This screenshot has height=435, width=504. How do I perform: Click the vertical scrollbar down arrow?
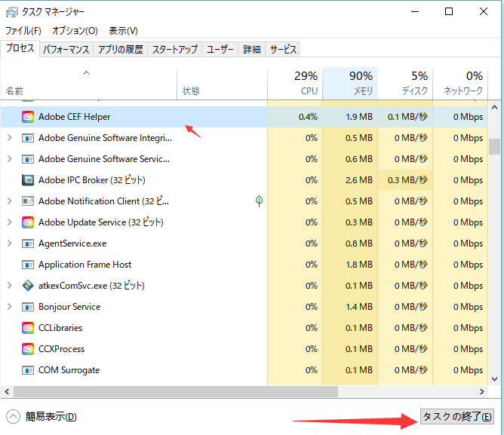click(495, 379)
